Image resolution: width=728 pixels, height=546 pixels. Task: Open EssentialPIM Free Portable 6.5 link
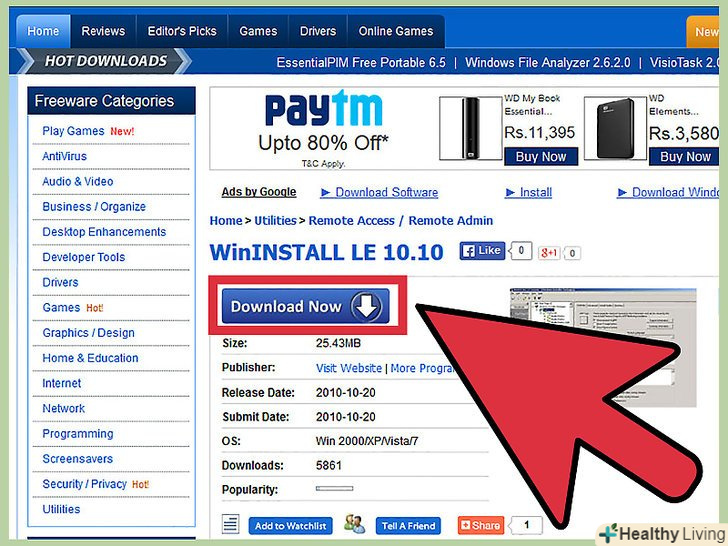(x=361, y=62)
